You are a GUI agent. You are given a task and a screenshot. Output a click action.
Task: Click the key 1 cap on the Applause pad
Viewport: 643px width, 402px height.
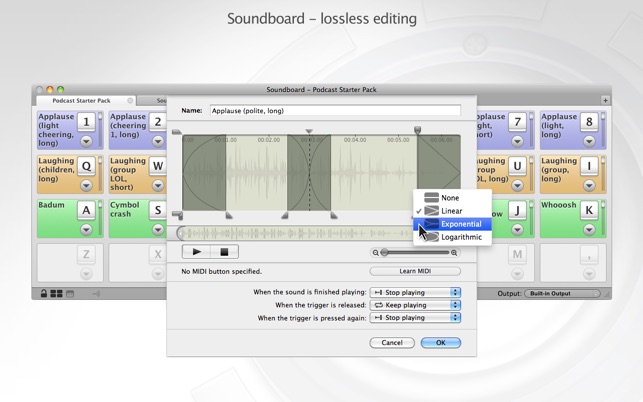click(87, 122)
